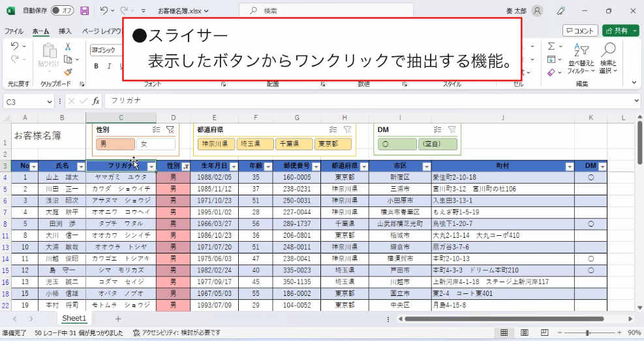
Task: Click the Copy icon in clipboard group
Action: (x=68, y=59)
